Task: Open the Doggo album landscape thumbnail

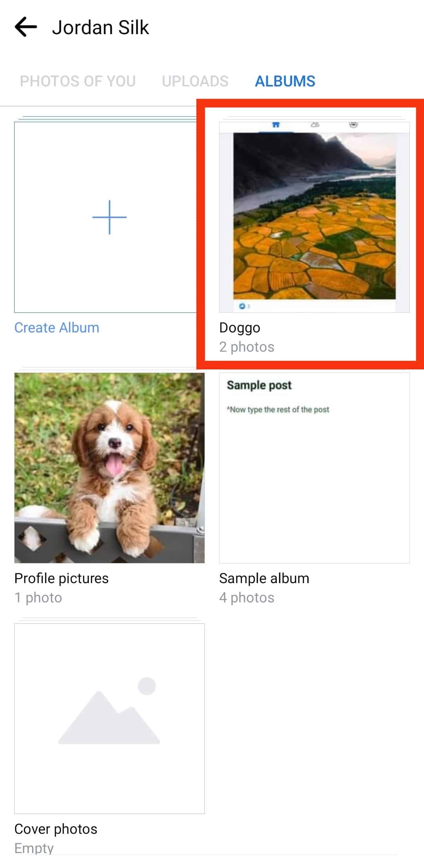Action: 314,217
